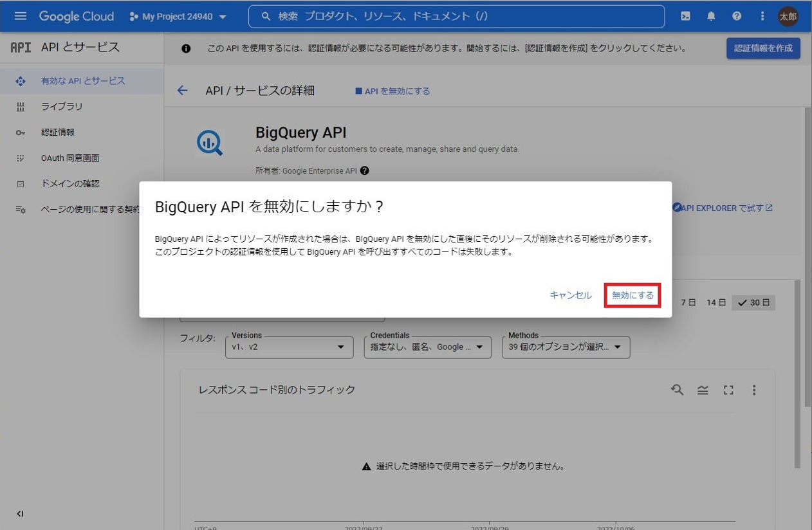Viewport: 812px width, 530px height.
Task: Go back with the arrow beside API / サービスの詳細
Action: point(183,91)
